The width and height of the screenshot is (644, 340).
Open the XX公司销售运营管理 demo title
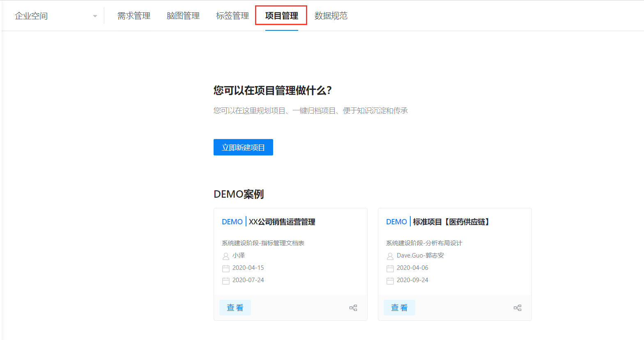click(282, 222)
